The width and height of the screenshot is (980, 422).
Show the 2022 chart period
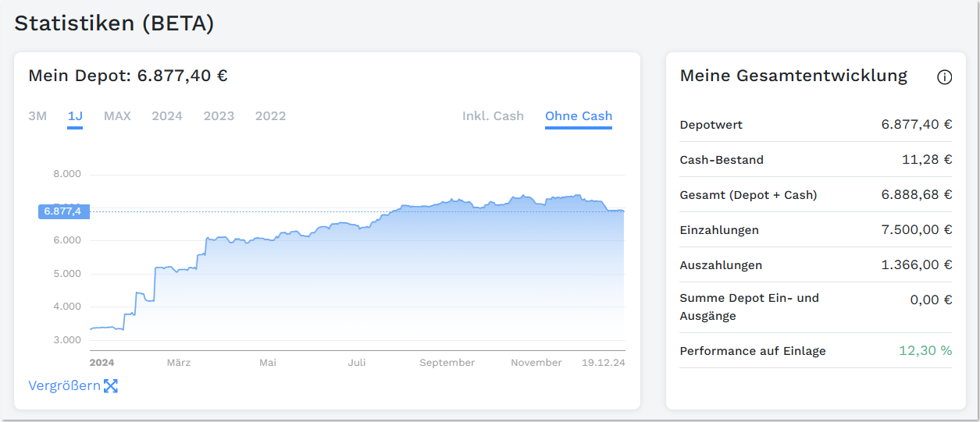click(x=270, y=116)
